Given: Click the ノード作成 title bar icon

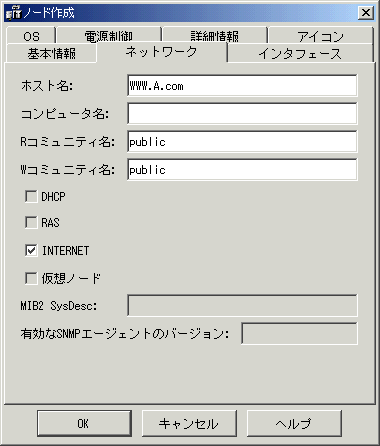Looking at the screenshot, I should 13,13.
